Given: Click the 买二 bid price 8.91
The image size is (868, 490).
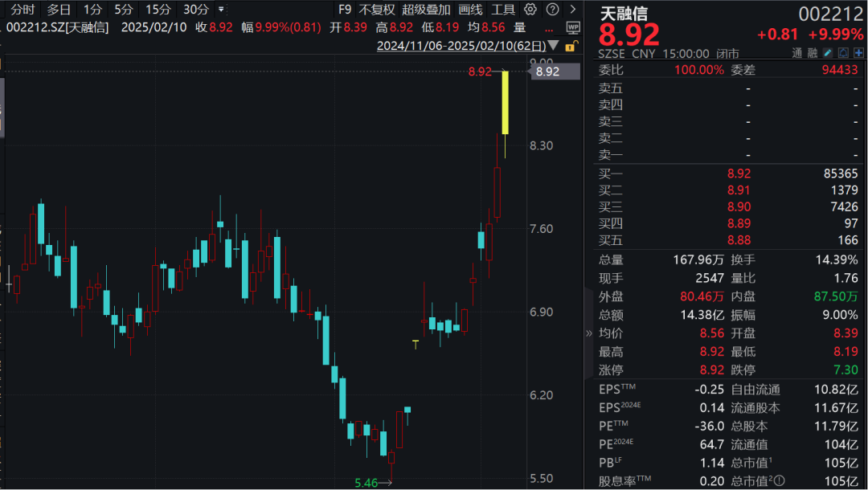Looking at the screenshot, I should 739,190.
